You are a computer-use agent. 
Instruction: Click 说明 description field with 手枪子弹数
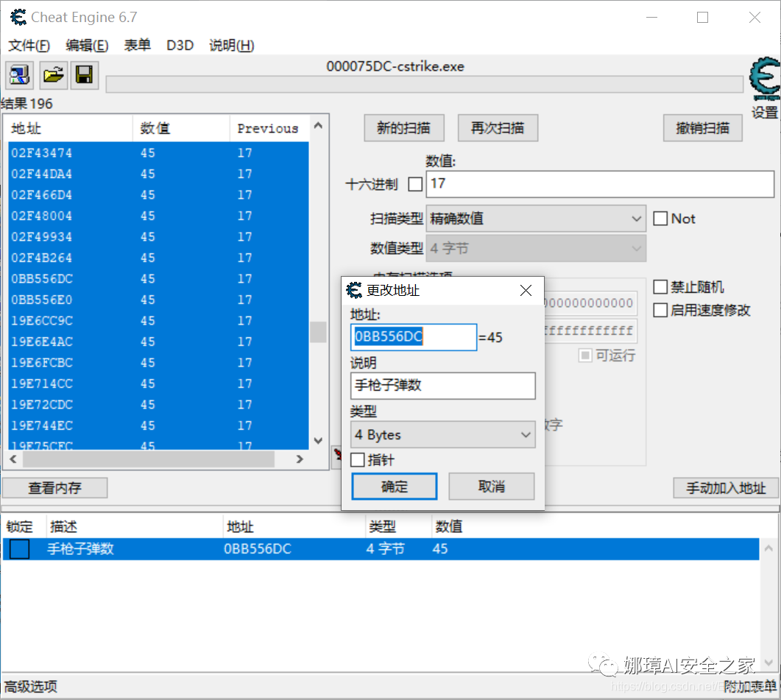pyautogui.click(x=443, y=386)
